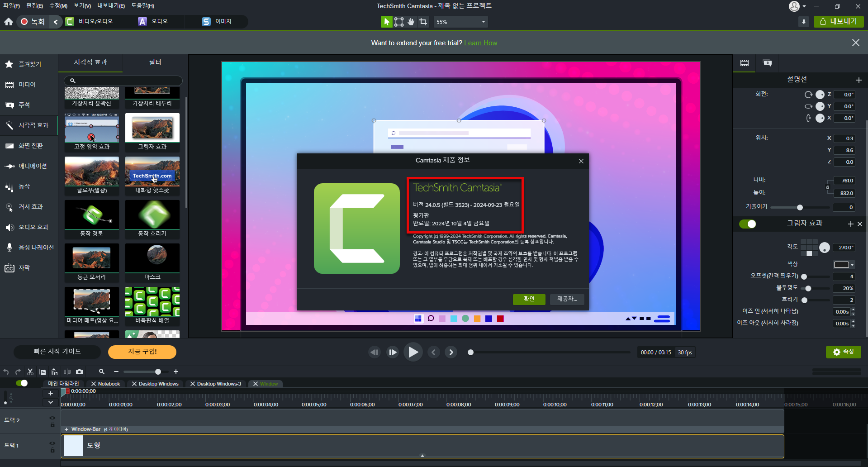Screen dimensions: 868x467
Task: Open the Audio Effects (오디오 효과) panel
Action: coord(29,227)
